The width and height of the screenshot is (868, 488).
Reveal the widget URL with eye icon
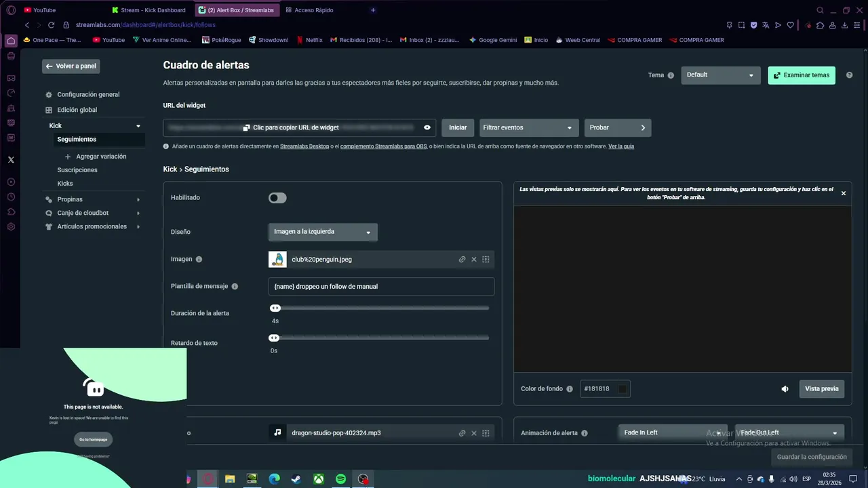(427, 127)
